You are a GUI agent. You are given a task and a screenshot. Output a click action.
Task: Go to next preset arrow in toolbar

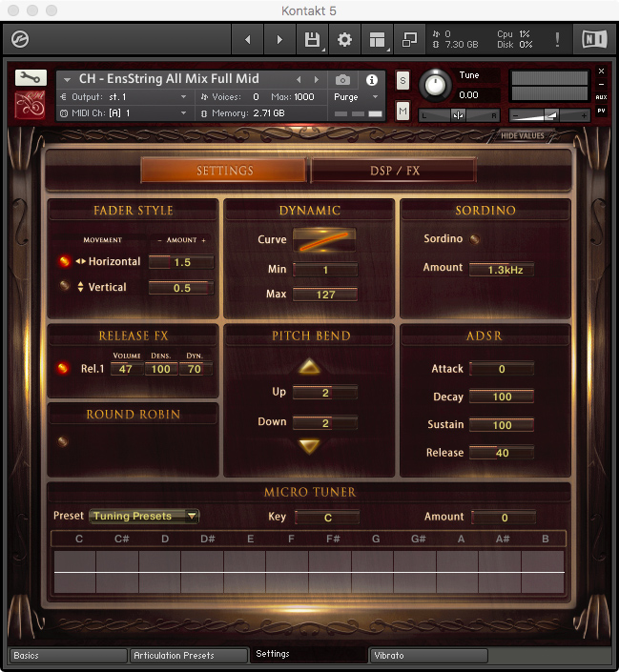click(279, 39)
